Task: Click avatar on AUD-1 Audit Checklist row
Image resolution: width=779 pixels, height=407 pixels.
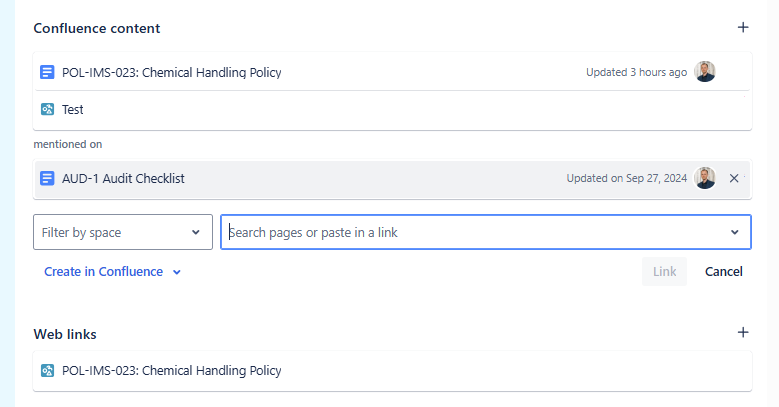Action: pos(704,178)
